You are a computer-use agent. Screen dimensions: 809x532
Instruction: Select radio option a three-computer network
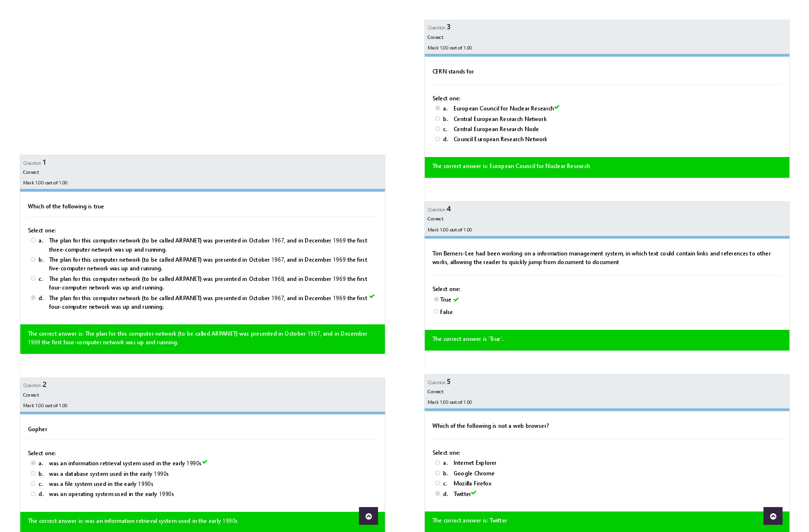[x=33, y=241]
